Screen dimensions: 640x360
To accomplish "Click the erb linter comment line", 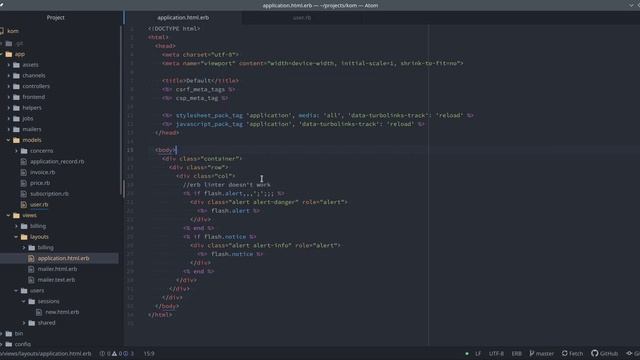I will [x=227, y=185].
